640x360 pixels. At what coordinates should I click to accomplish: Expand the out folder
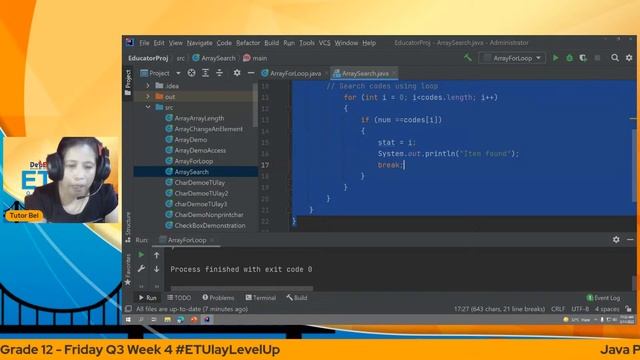[x=148, y=97]
